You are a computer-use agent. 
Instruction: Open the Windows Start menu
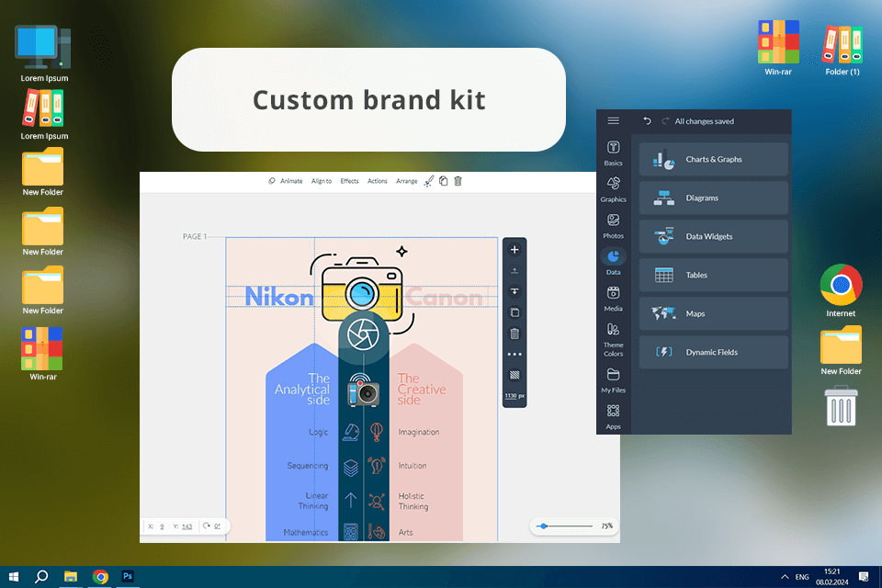coord(14,577)
